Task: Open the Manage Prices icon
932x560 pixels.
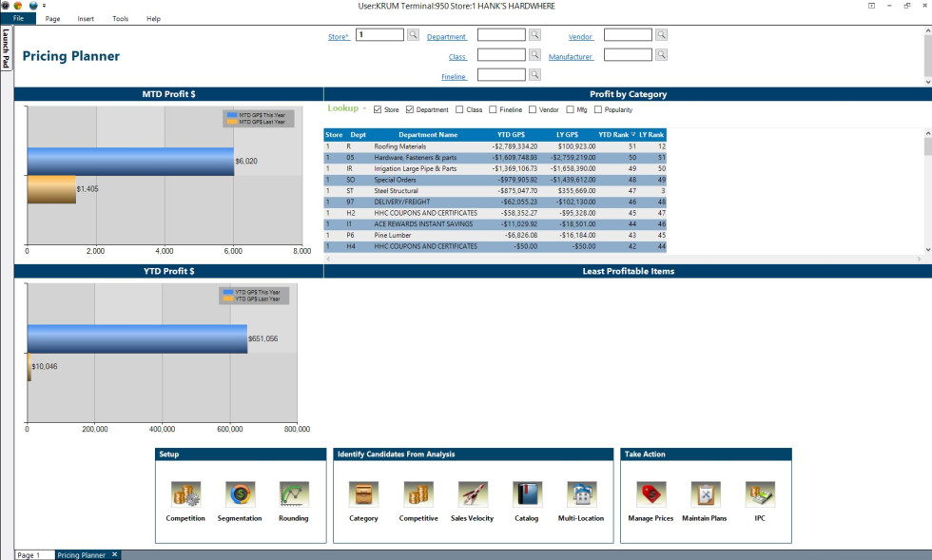Action: coord(650,494)
